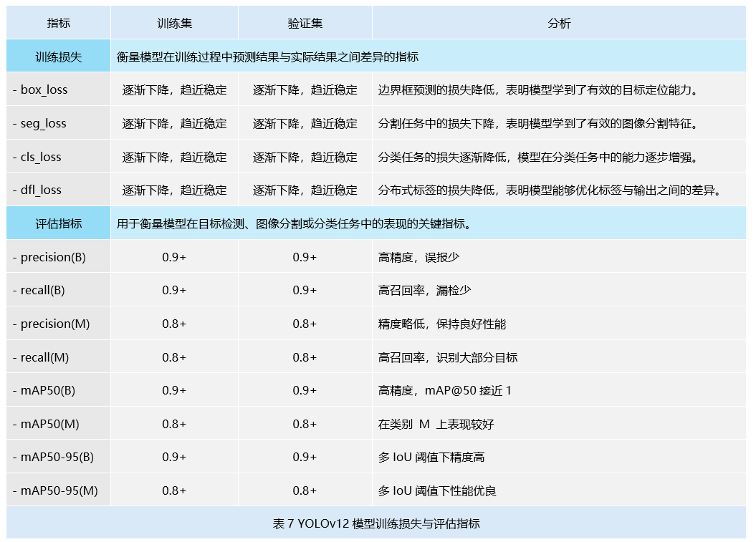Image resolution: width=756 pixels, height=542 pixels.
Task: Click the 训练集 value for mAP50(M)
Action: (174, 424)
